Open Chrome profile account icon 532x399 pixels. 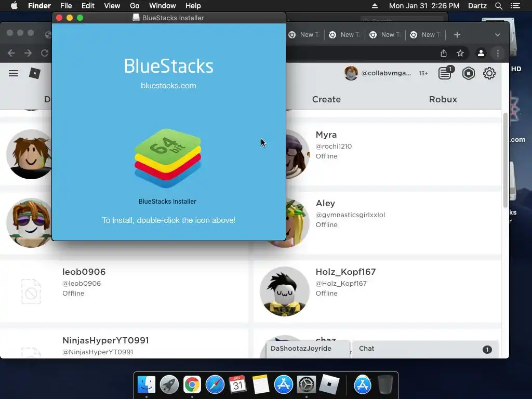click(481, 54)
